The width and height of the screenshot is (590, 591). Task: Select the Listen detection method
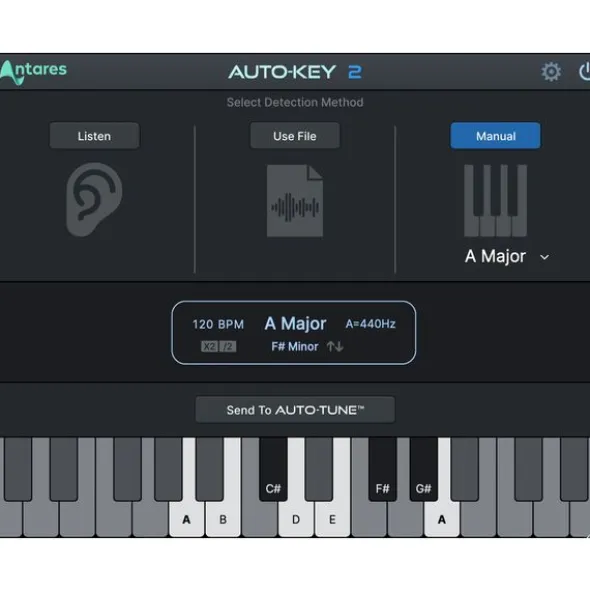94,136
